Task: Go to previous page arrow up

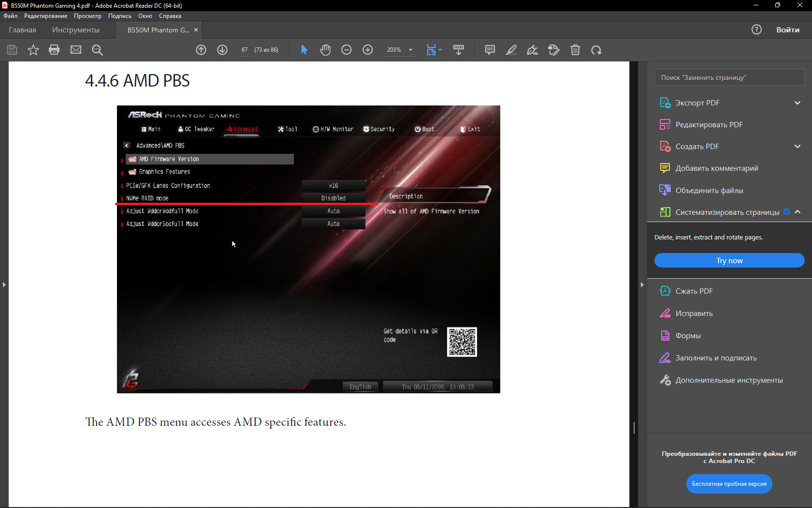Action: point(201,50)
